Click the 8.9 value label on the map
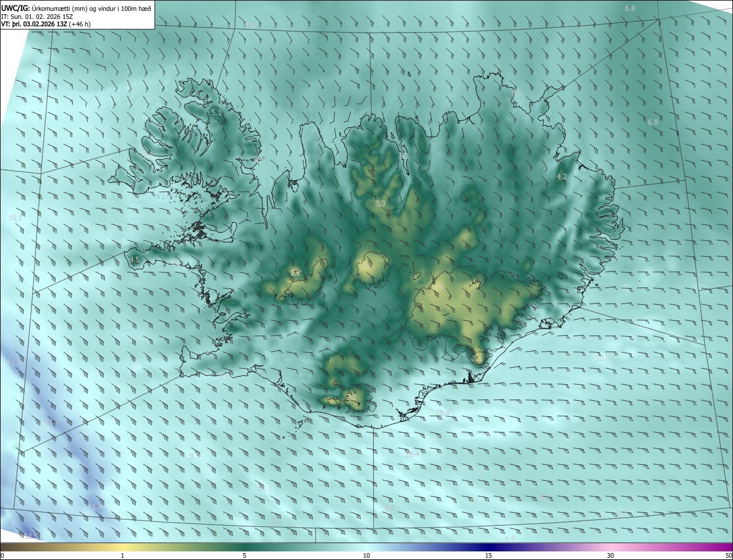The height and width of the screenshot is (560, 733). coord(391,508)
